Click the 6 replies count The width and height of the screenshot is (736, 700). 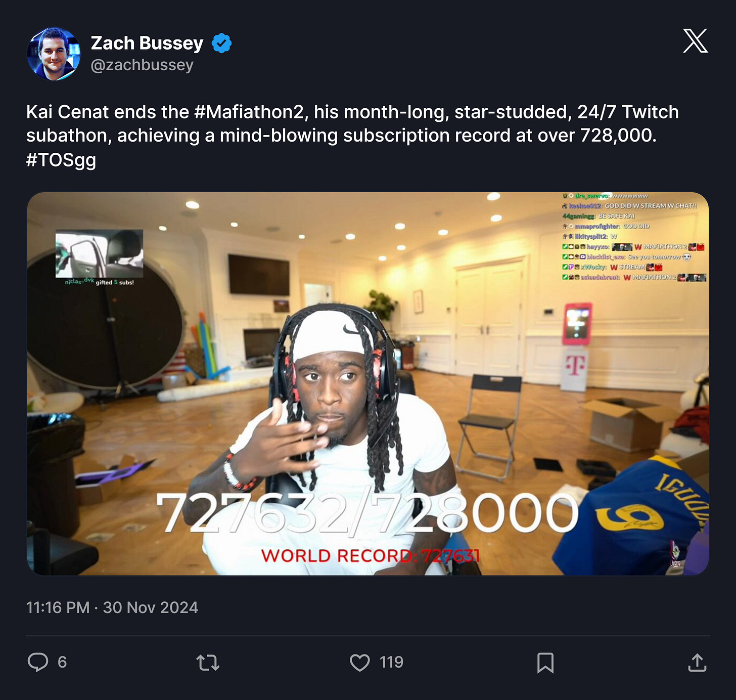click(x=62, y=662)
